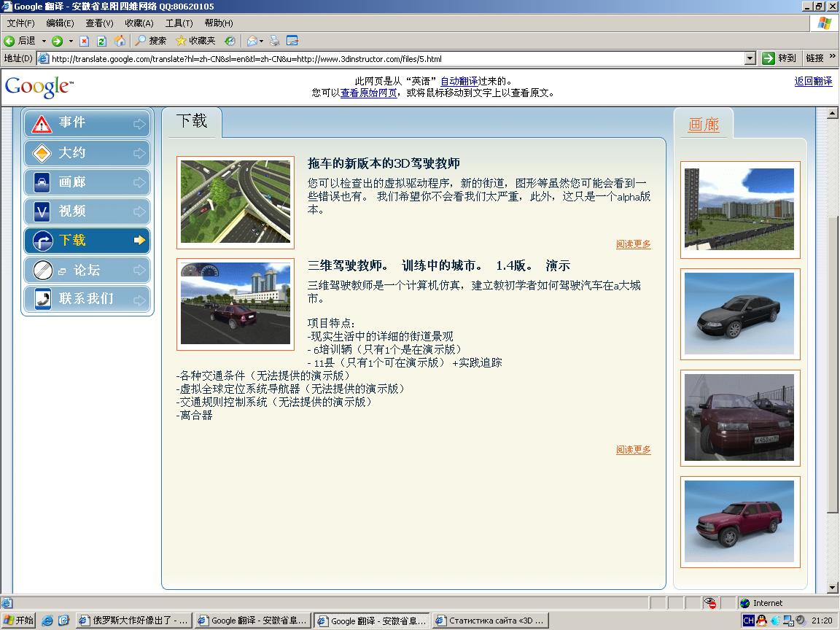Open the Mail button dropdown arrow
Image resolution: width=840 pixels, height=630 pixels.
[262, 41]
